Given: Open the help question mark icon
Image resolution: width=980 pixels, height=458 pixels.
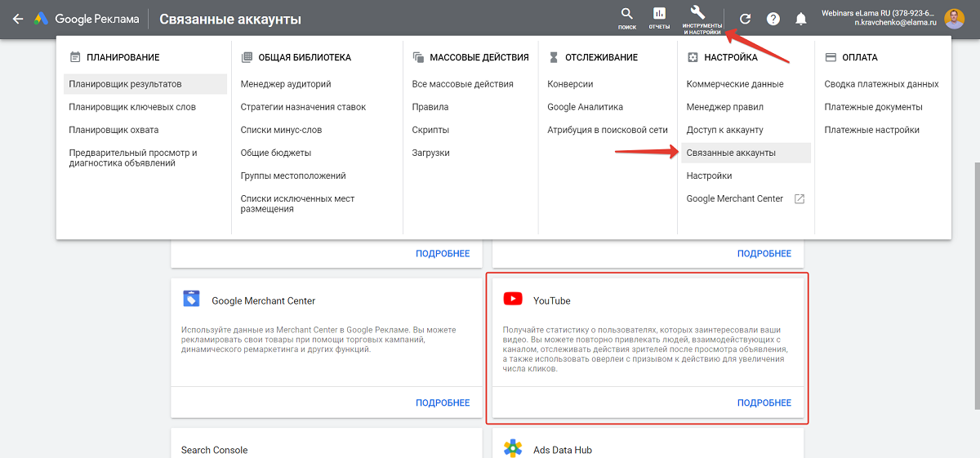Looking at the screenshot, I should click(773, 19).
